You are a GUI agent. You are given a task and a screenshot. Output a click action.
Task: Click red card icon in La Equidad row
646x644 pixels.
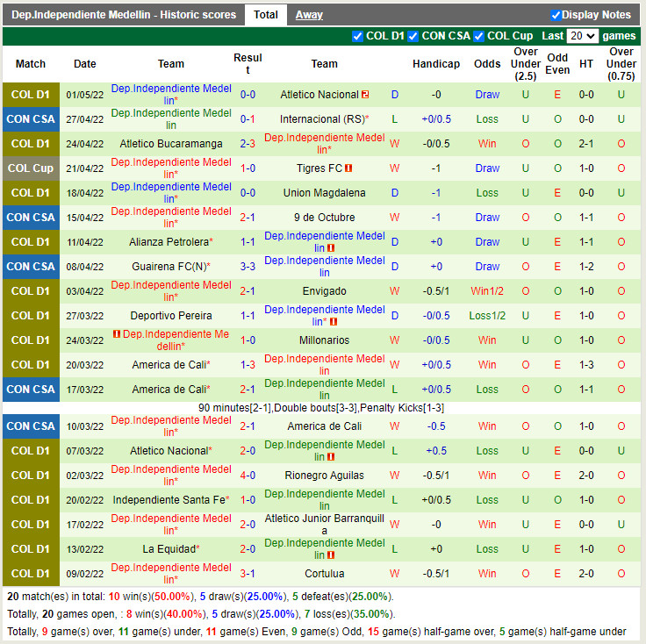(331, 555)
